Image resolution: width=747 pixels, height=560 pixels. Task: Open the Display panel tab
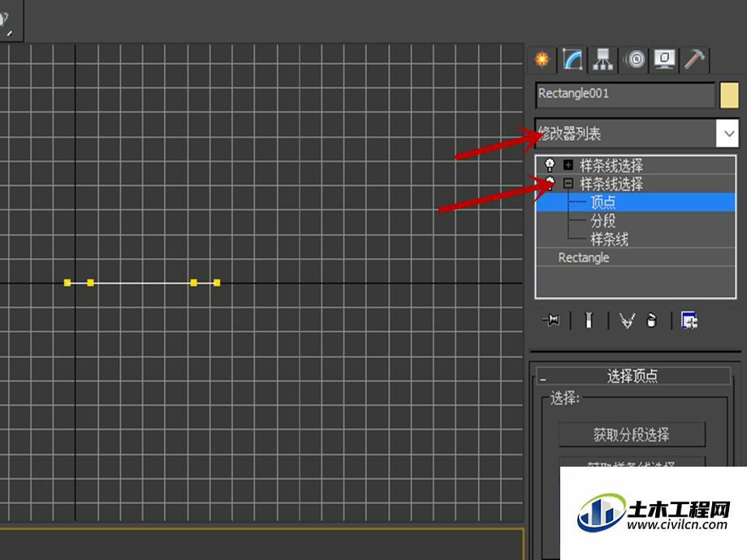tap(664, 59)
